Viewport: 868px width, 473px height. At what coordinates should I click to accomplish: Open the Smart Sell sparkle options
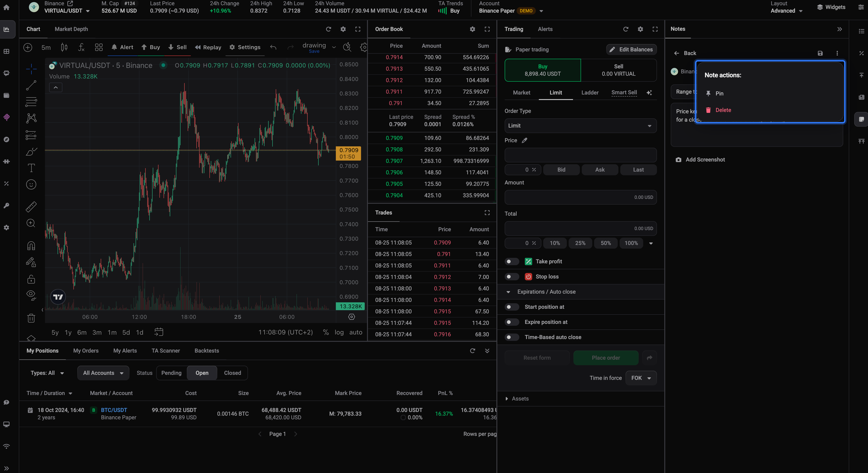click(x=649, y=93)
